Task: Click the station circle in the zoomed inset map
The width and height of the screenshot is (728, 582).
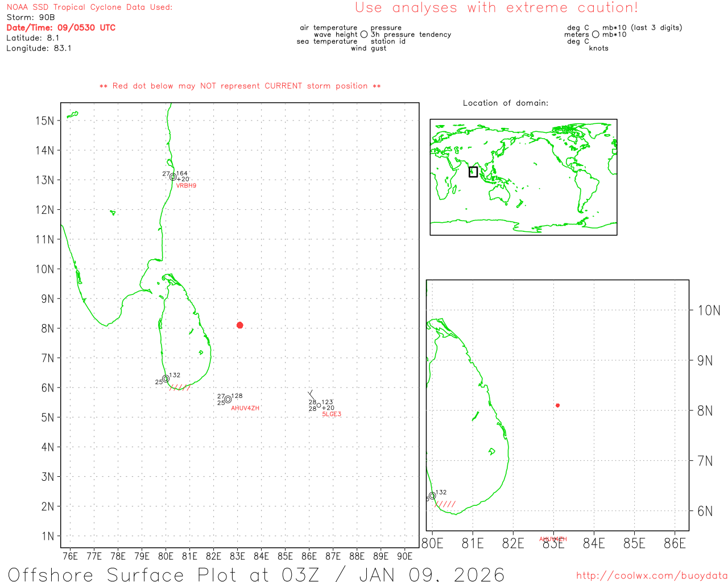Action: coord(432,496)
